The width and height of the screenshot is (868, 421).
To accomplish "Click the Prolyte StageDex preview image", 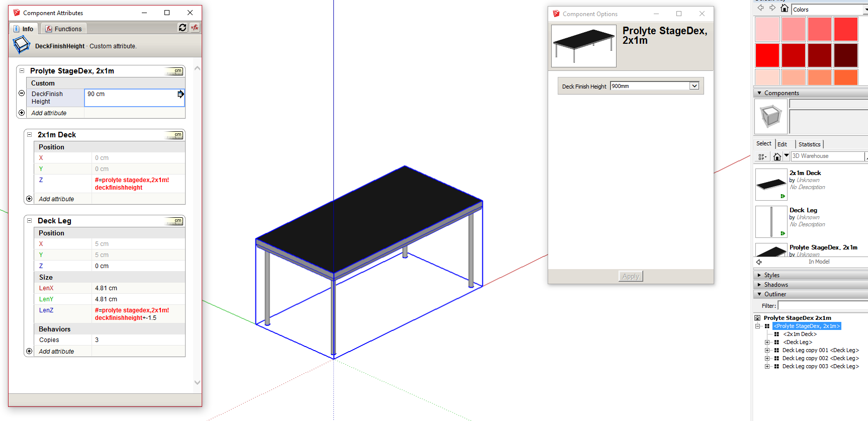I will 584,46.
